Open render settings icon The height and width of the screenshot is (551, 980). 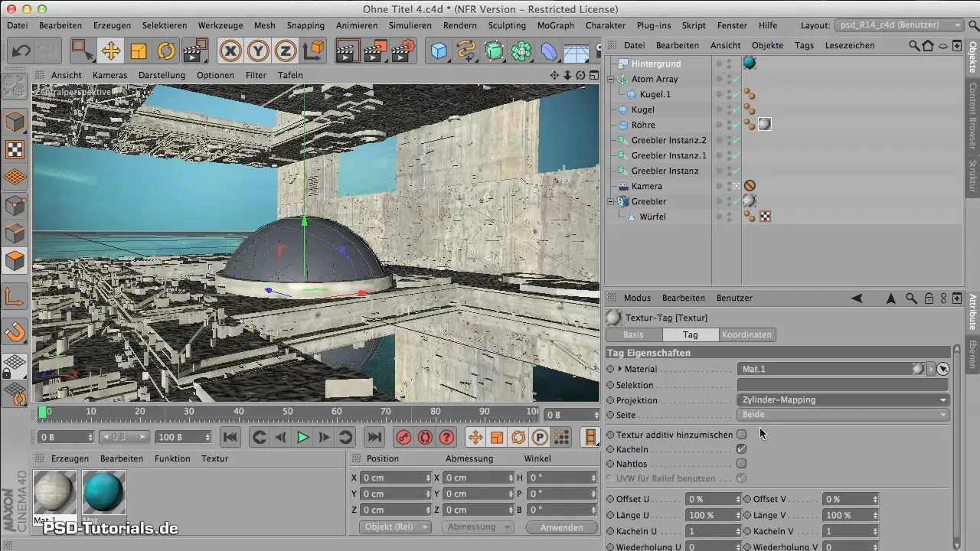[x=403, y=51]
